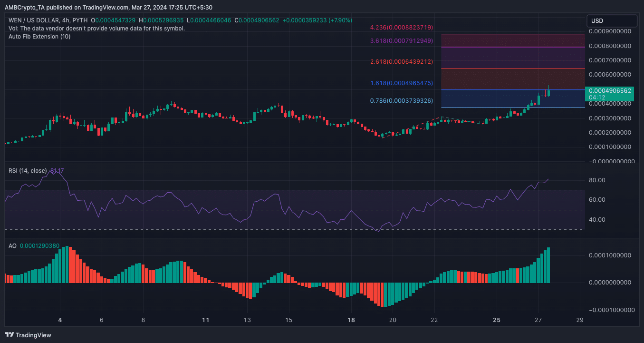Click the TradingView logo at bottom left
Screen dimensions: 644x343
[x=28, y=335]
